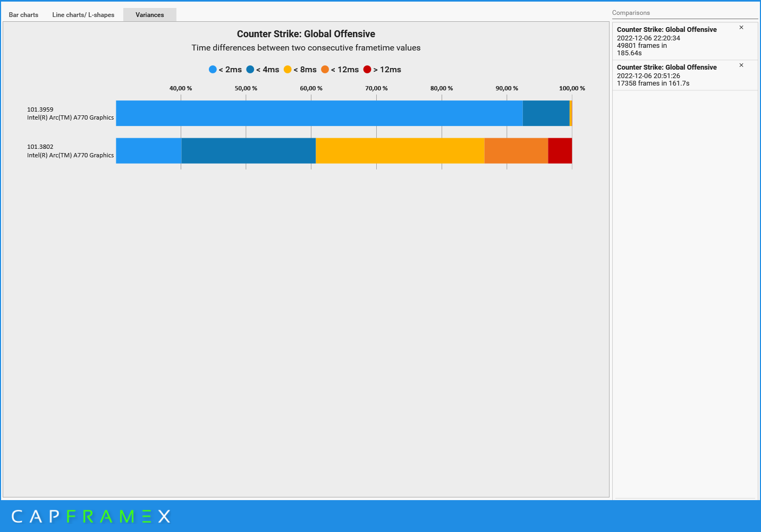761x532 pixels.
Task: Toggle the < 8ms legend series
Action: click(x=300, y=70)
